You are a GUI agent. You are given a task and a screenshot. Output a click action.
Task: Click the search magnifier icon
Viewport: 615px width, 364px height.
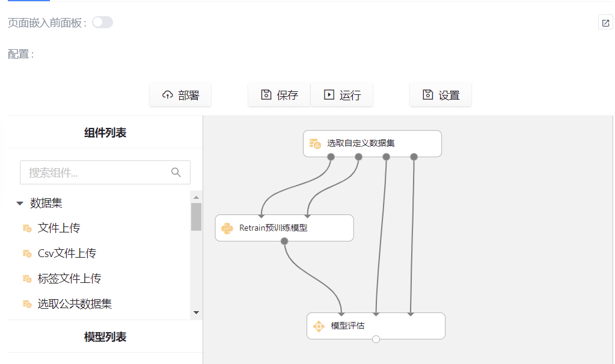click(x=176, y=172)
